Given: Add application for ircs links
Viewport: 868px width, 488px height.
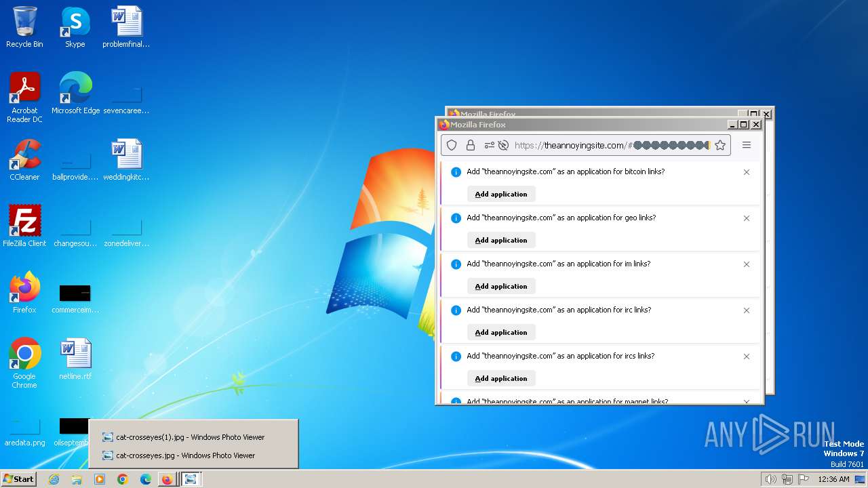Looking at the screenshot, I should pyautogui.click(x=501, y=378).
